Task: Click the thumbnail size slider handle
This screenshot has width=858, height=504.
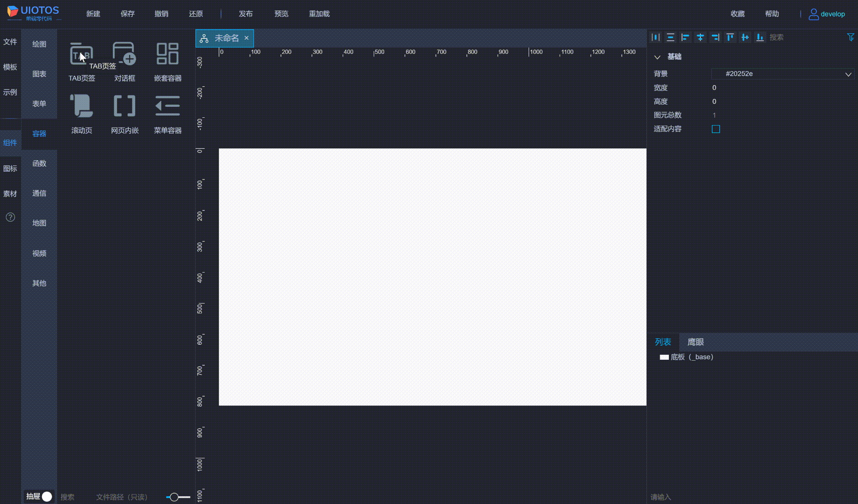Action: [174, 497]
